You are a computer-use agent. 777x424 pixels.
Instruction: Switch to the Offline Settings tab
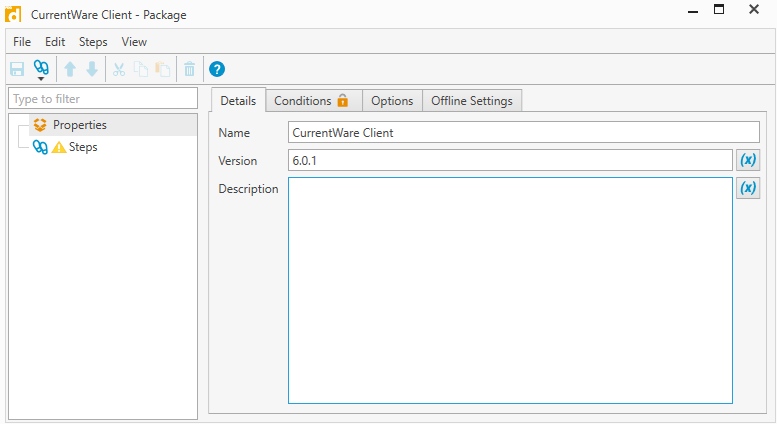pyautogui.click(x=471, y=101)
